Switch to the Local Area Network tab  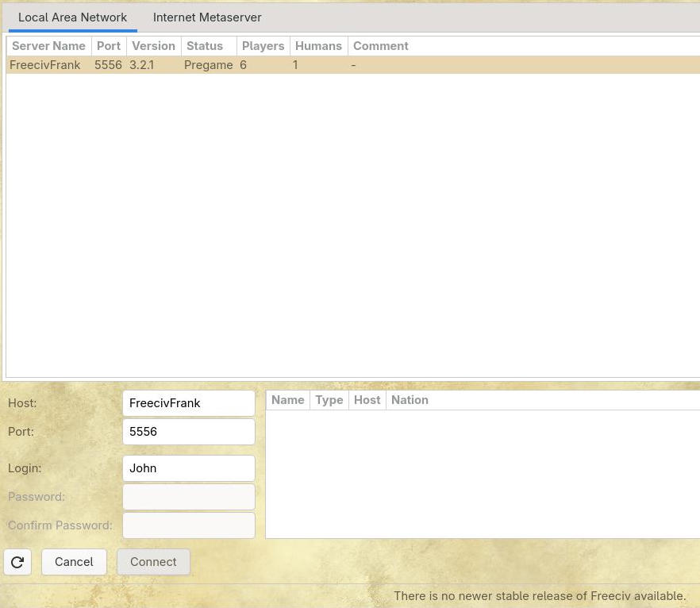point(72,17)
